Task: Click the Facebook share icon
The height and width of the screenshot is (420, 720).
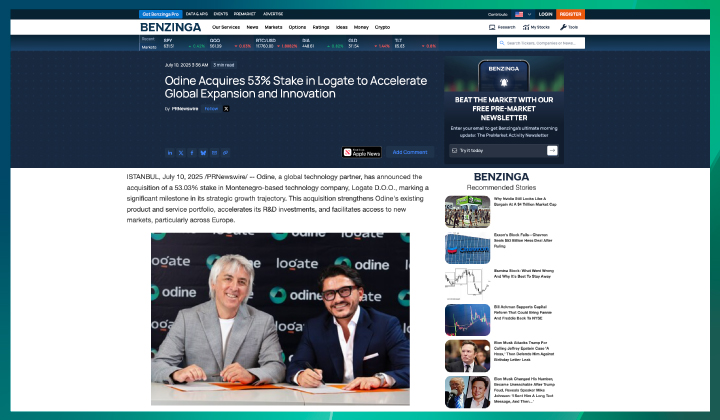Action: tap(192, 153)
